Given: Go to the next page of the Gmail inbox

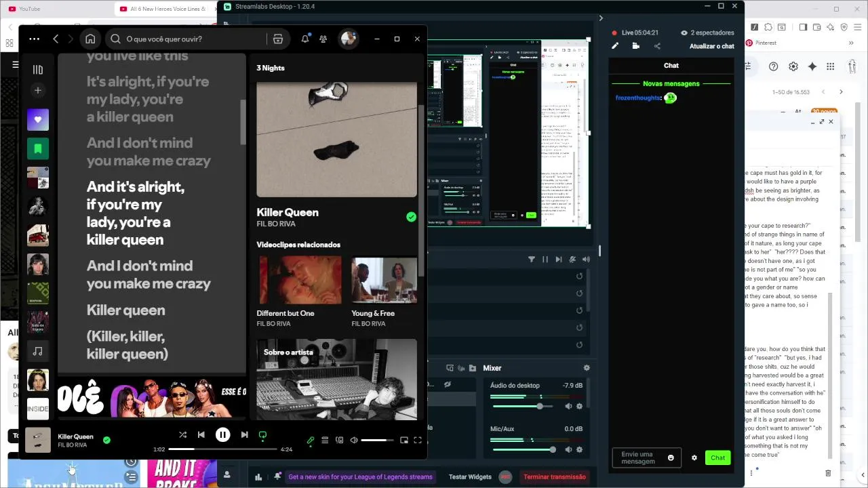Looking at the screenshot, I should [x=842, y=91].
